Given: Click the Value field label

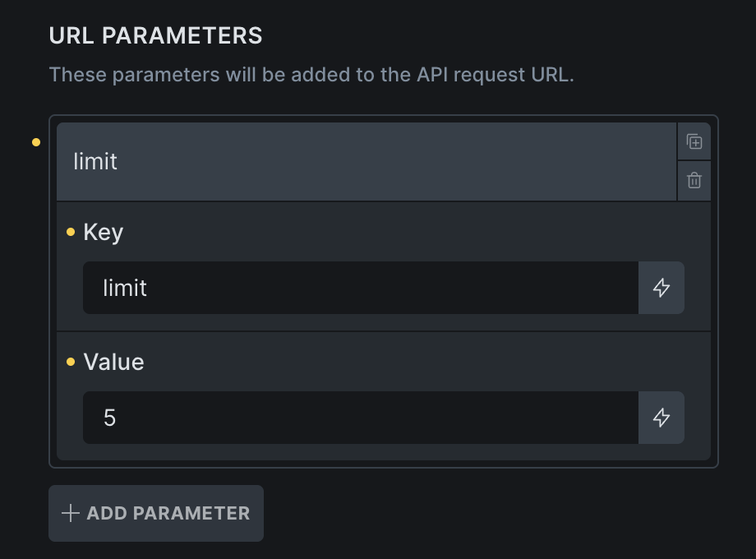Looking at the screenshot, I should point(114,363).
